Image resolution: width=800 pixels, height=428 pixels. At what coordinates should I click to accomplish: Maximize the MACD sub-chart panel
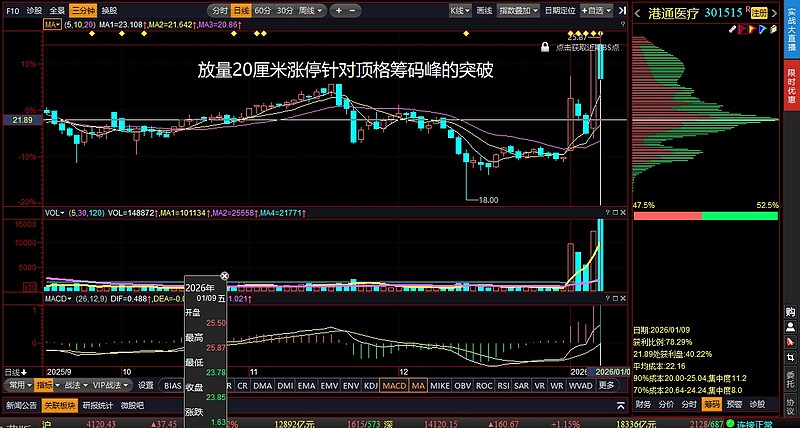pyautogui.click(x=615, y=298)
